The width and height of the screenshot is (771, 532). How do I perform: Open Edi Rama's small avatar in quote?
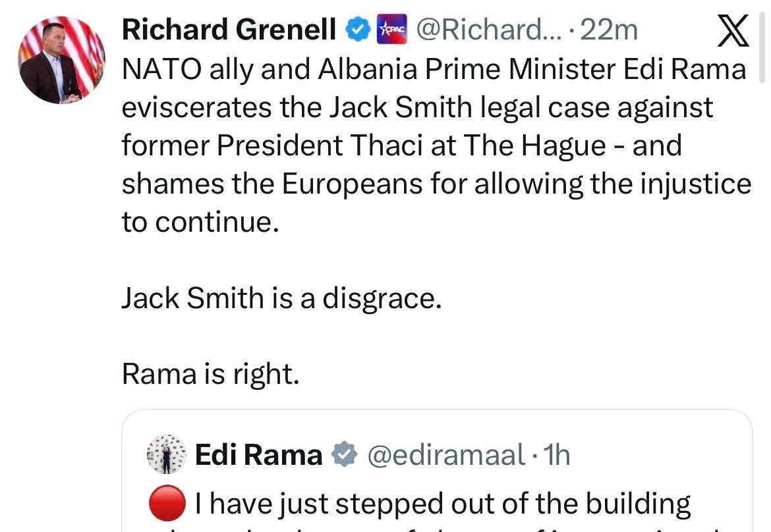coord(165,454)
